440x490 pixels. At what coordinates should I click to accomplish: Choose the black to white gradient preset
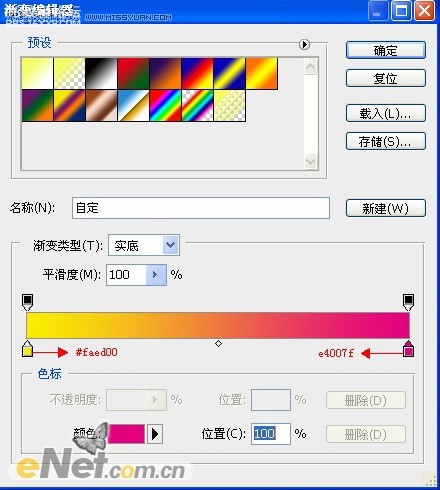[x=101, y=73]
